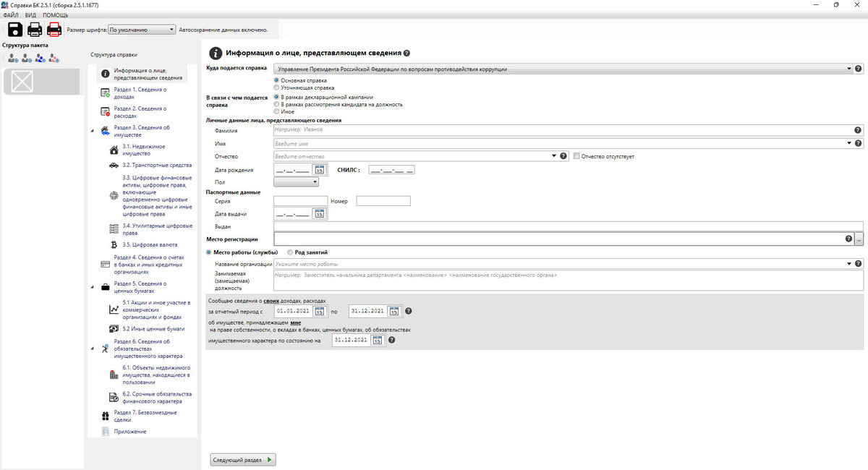Open the ФАЙЛ menu
This screenshot has width=868, height=470.
pyautogui.click(x=11, y=14)
